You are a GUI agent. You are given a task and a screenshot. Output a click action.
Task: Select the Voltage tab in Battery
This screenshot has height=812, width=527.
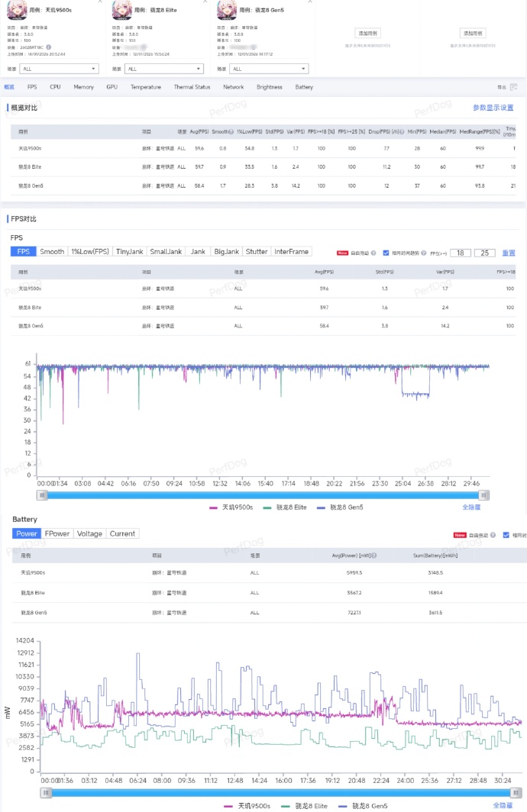[x=89, y=533]
